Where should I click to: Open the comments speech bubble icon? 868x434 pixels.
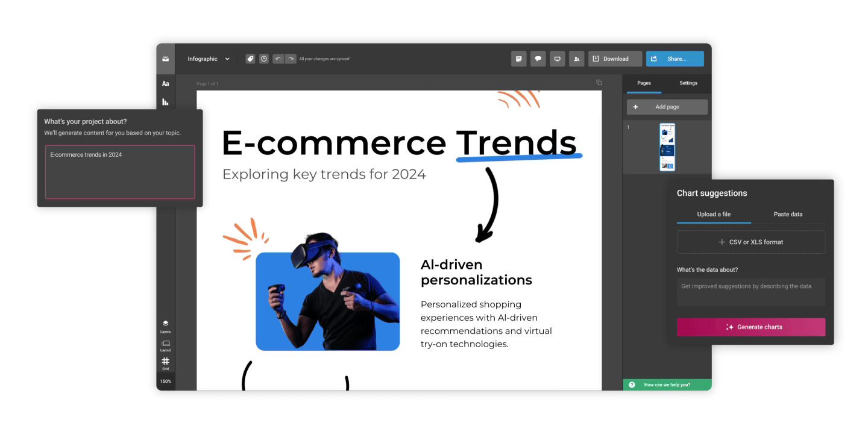click(538, 59)
